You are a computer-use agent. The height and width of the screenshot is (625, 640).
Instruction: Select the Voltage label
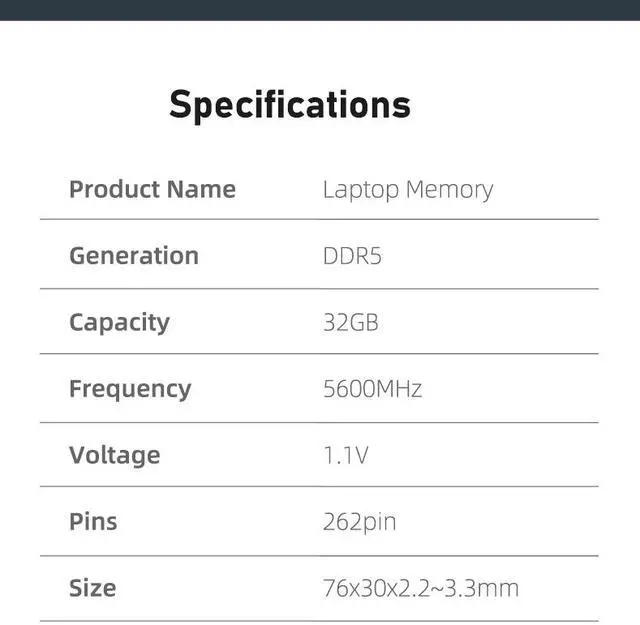(114, 455)
